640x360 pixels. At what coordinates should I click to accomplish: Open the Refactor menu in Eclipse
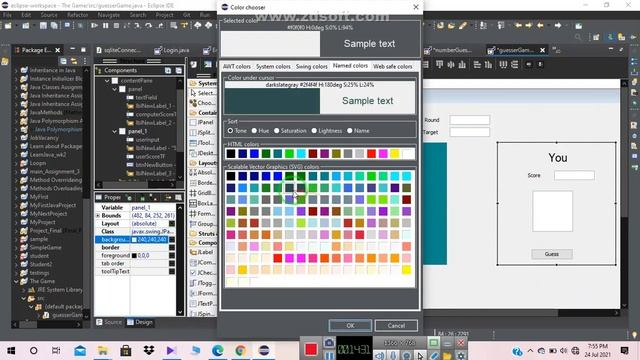pos(78,15)
